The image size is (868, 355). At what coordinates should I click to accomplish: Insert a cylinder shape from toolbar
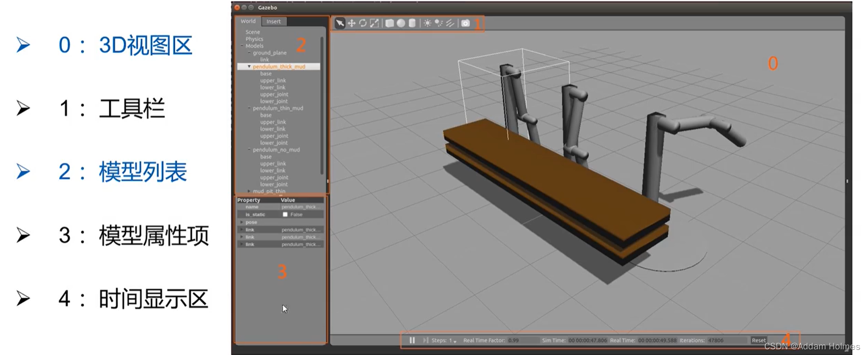click(412, 23)
